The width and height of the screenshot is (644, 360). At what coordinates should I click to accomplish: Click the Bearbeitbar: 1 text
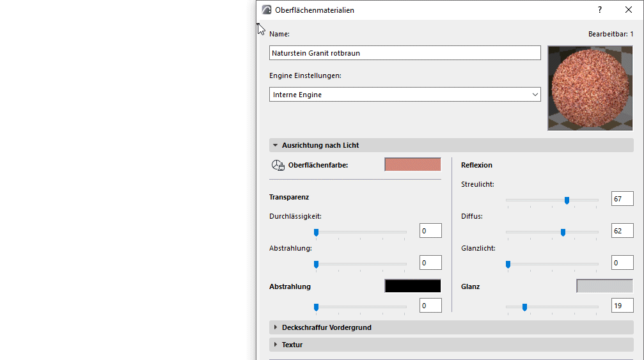tap(611, 34)
